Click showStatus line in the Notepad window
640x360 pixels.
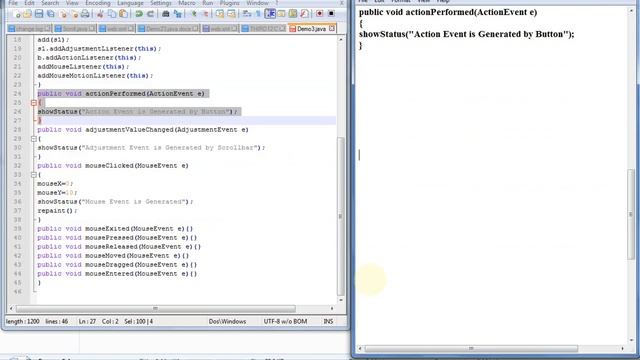(467, 34)
